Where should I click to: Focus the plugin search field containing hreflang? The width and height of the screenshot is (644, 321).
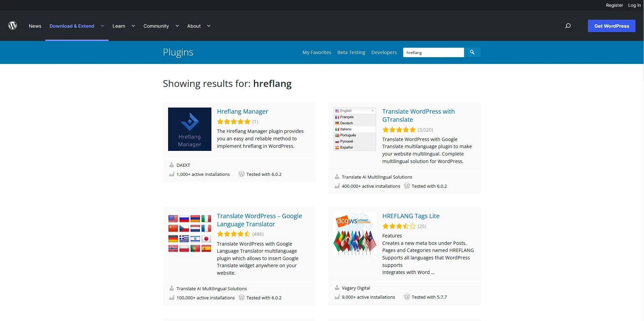(x=433, y=52)
